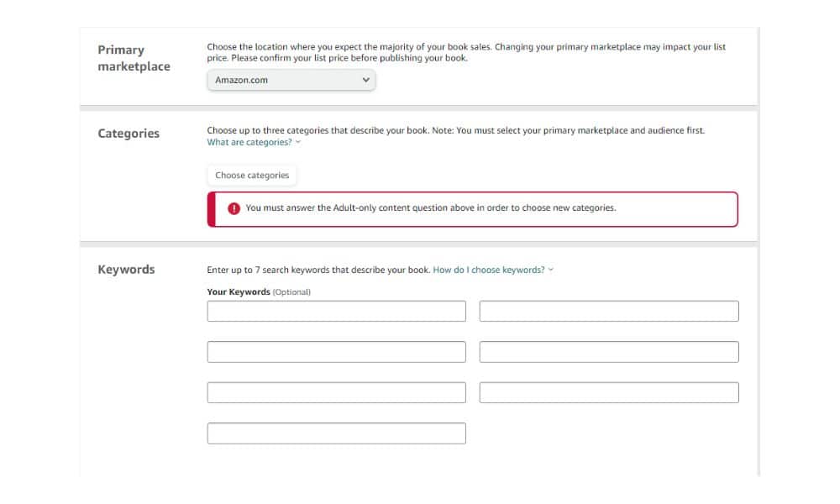Focus the first keyword field in the right column
This screenshot has width=840, height=504.
point(609,311)
